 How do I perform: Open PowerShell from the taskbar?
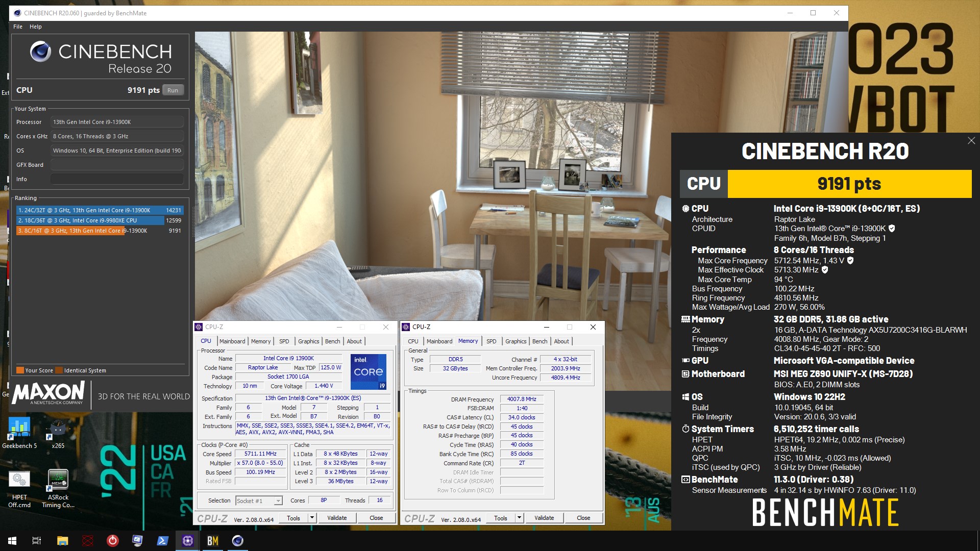tap(162, 541)
